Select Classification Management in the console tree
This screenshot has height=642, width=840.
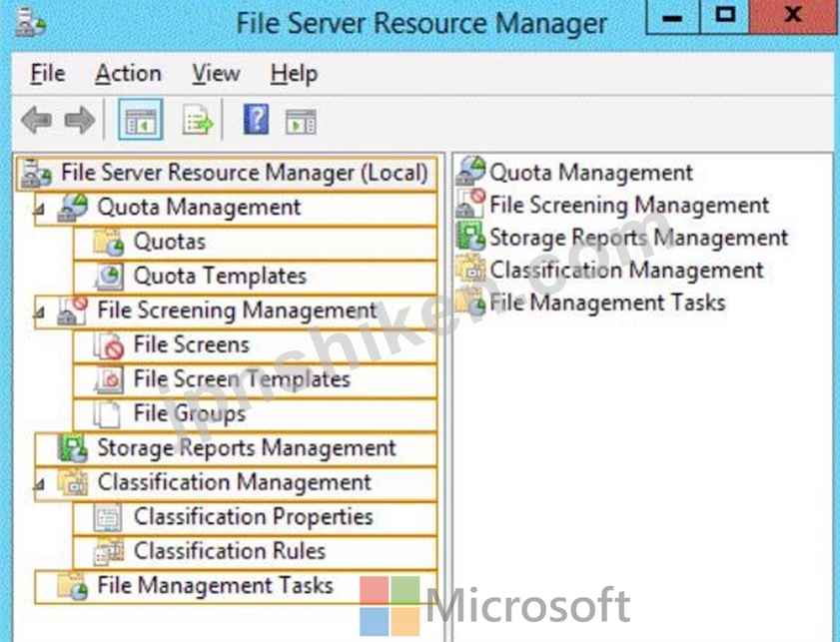[236, 483]
